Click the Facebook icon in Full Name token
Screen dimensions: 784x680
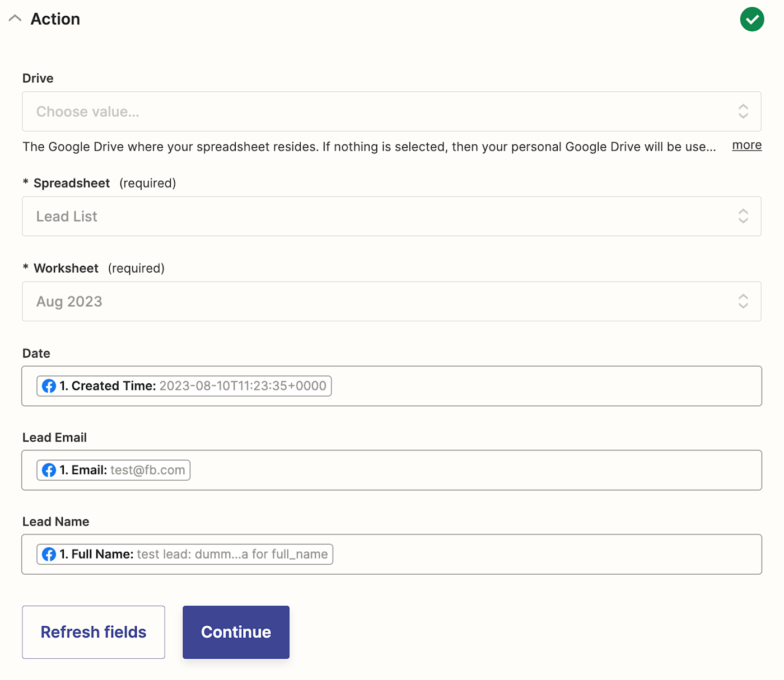pos(49,554)
